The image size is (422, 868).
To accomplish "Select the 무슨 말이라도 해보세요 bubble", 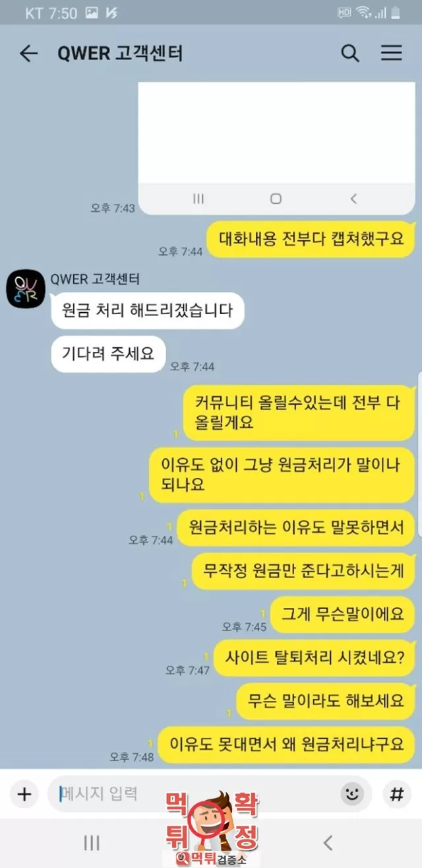I will pyautogui.click(x=326, y=701).
